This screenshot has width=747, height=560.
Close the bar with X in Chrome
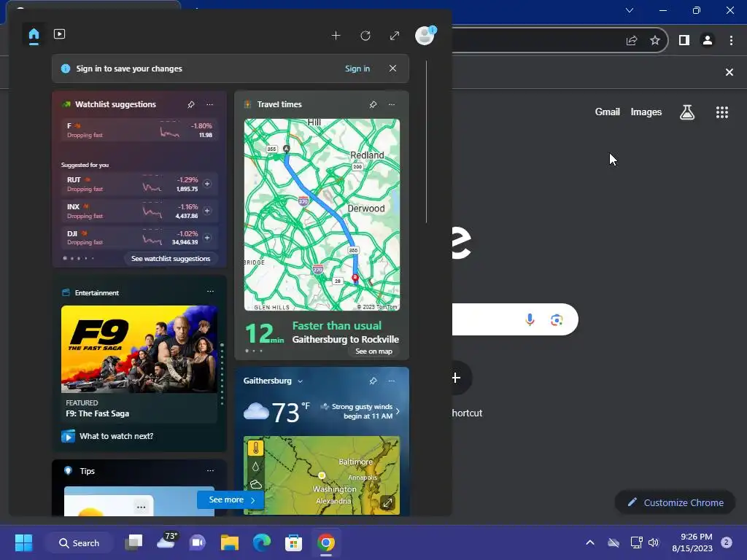pos(729,72)
